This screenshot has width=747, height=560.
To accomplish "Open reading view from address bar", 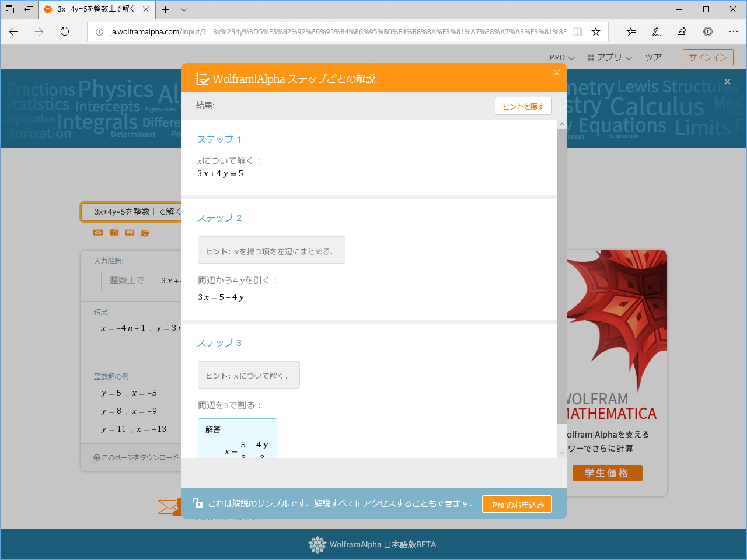I will pyautogui.click(x=577, y=32).
